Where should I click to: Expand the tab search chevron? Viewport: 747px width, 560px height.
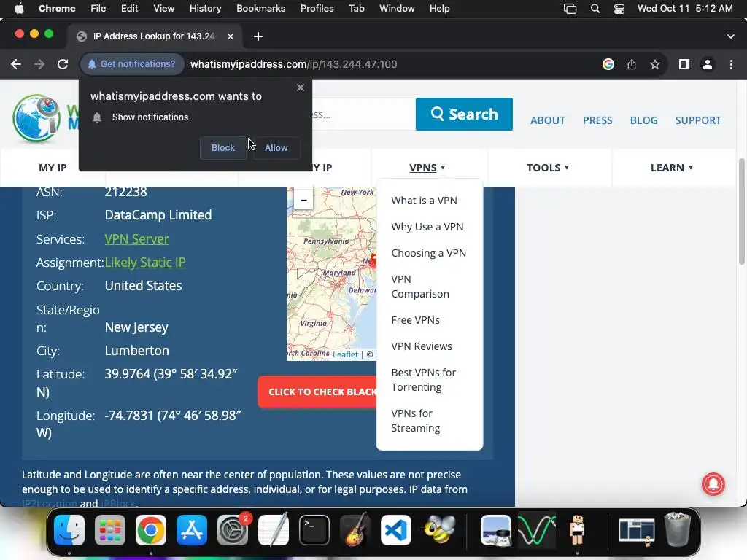tap(731, 36)
